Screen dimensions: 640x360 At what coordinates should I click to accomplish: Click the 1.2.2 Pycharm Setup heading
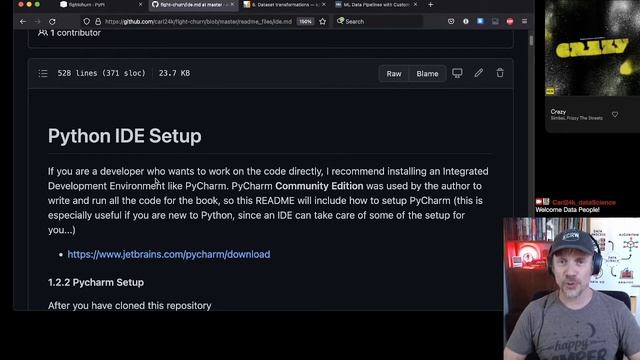tap(96, 282)
